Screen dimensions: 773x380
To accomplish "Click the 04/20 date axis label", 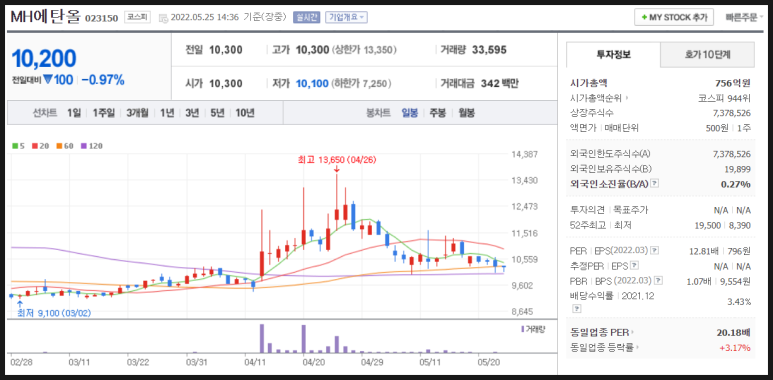I will (x=313, y=362).
